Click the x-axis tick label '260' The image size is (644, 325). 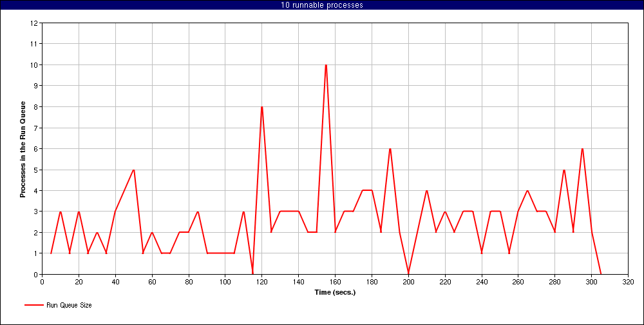[518, 282]
